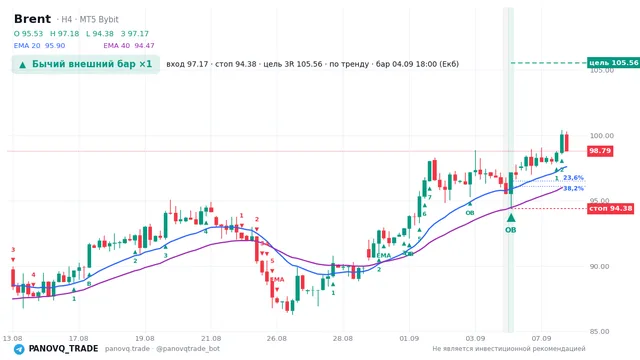Click the EMA 20 95.90 legend entry
Viewport: 640px width, 360px height.
[39, 46]
